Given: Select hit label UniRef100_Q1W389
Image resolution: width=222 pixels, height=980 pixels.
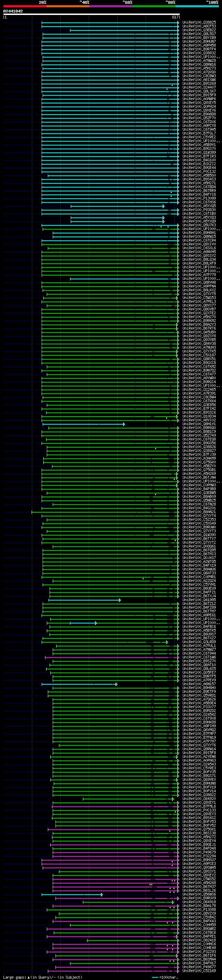Looking at the screenshot, I should (199, 152).
